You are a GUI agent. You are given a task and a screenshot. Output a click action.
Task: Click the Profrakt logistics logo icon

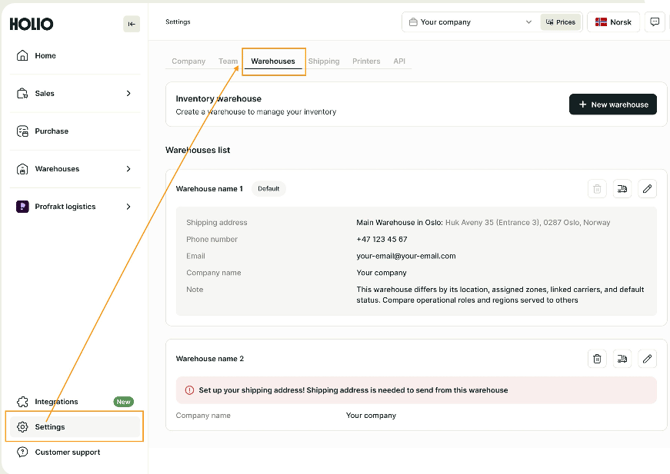pyautogui.click(x=23, y=207)
